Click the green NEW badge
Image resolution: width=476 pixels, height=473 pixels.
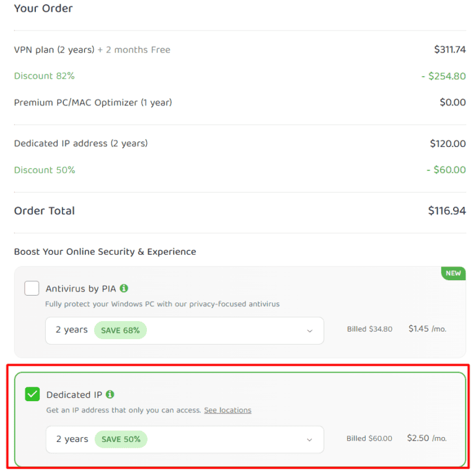pos(453,273)
